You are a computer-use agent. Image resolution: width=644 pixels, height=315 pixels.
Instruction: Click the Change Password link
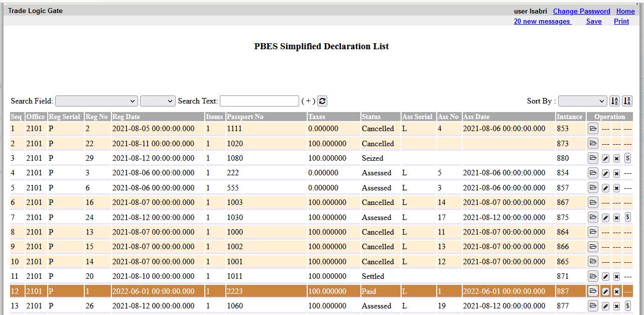point(581,11)
